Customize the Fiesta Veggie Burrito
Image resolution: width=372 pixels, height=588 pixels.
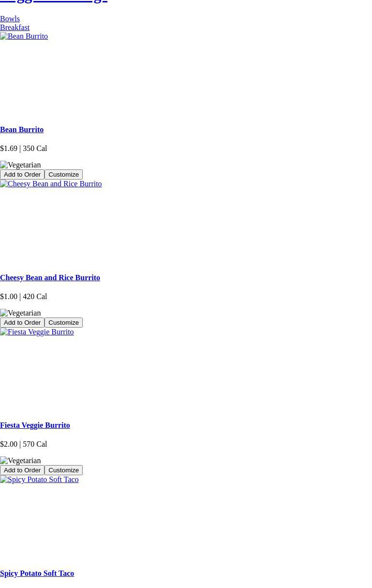(63, 470)
